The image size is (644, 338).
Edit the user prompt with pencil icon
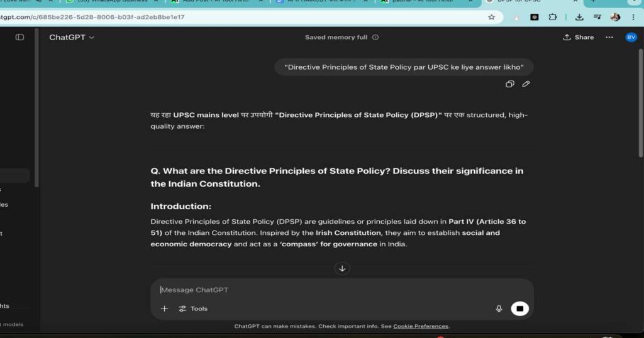pyautogui.click(x=526, y=84)
